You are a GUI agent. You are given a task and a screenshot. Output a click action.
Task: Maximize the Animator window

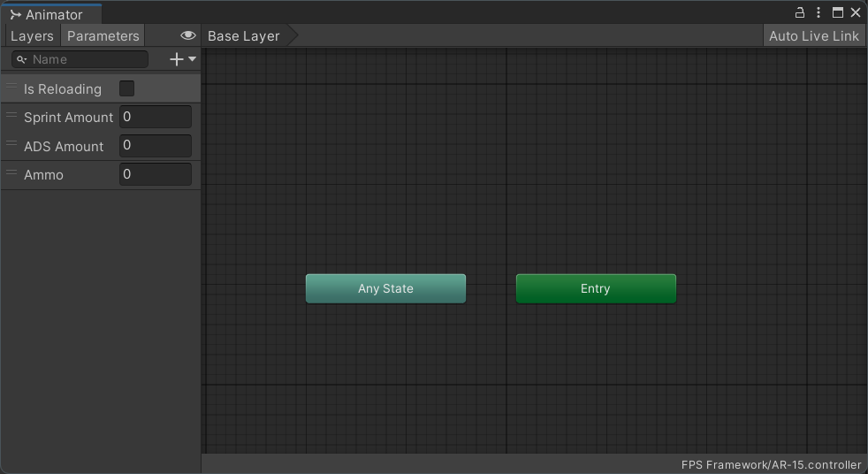click(838, 12)
